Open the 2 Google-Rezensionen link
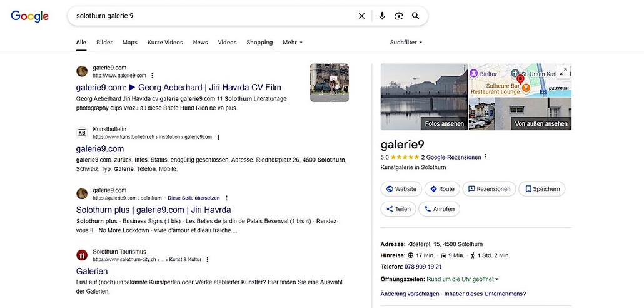Image resolution: width=644 pixels, height=308 pixels. click(x=451, y=157)
